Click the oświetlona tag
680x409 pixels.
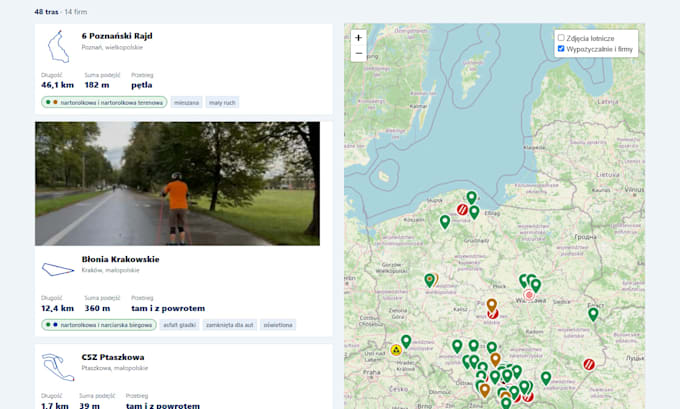pos(278,325)
